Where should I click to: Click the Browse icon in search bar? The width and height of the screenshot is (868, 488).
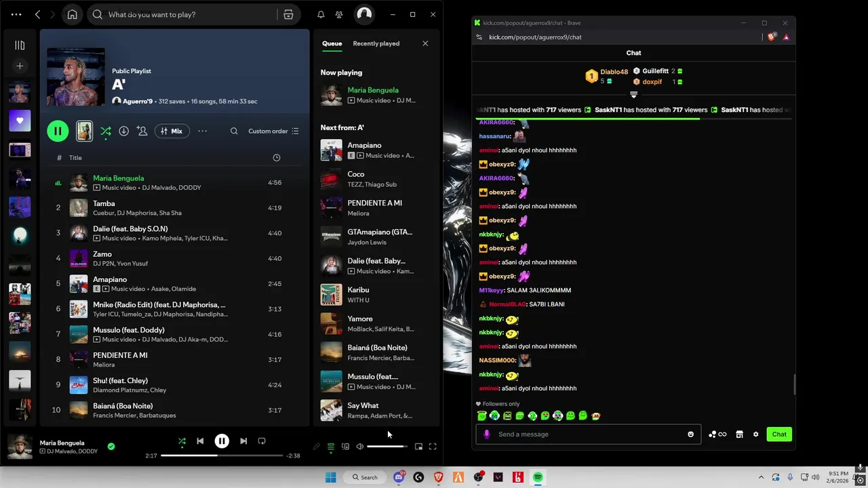[x=288, y=14]
